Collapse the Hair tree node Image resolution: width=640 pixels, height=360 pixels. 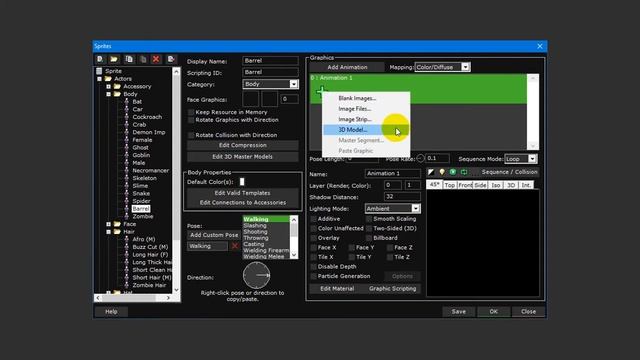109,232
